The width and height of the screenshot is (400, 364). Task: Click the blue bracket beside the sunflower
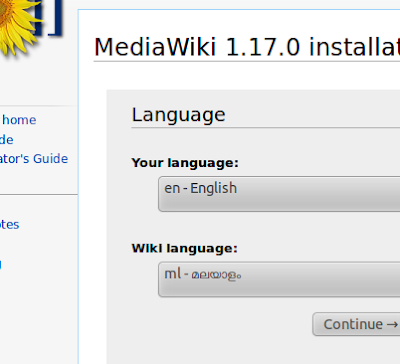pos(55,17)
